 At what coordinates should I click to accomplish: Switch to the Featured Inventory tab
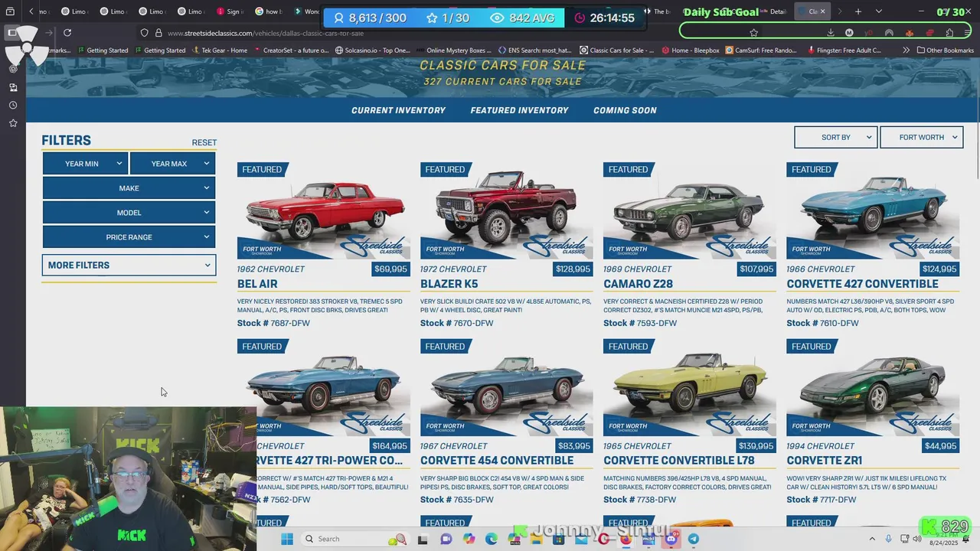(519, 110)
